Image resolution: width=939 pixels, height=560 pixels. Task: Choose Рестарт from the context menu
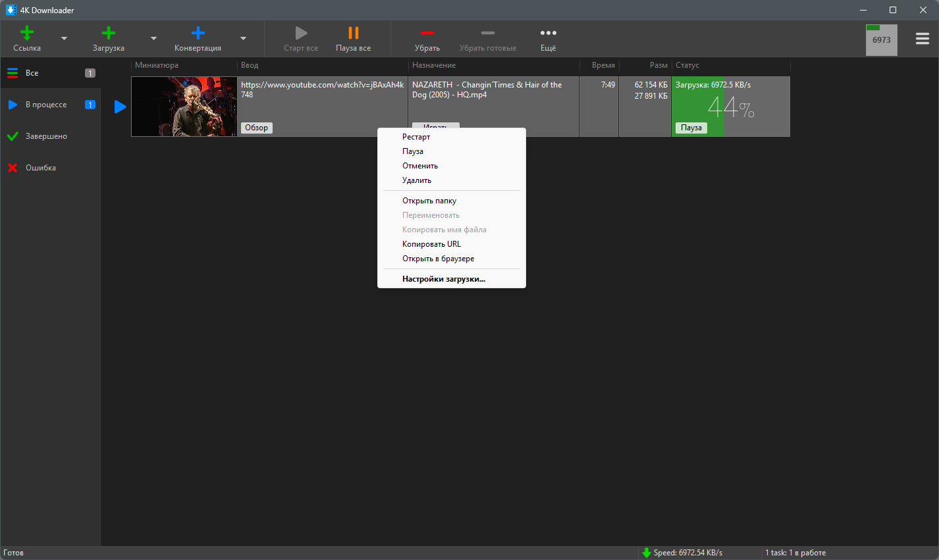(x=452, y=137)
